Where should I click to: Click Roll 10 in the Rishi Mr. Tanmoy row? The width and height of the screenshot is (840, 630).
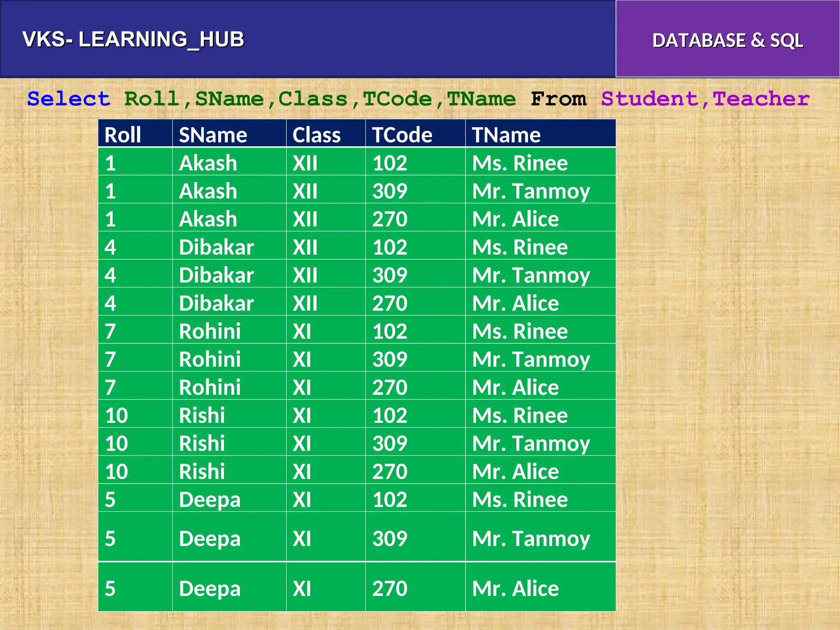coord(116,444)
